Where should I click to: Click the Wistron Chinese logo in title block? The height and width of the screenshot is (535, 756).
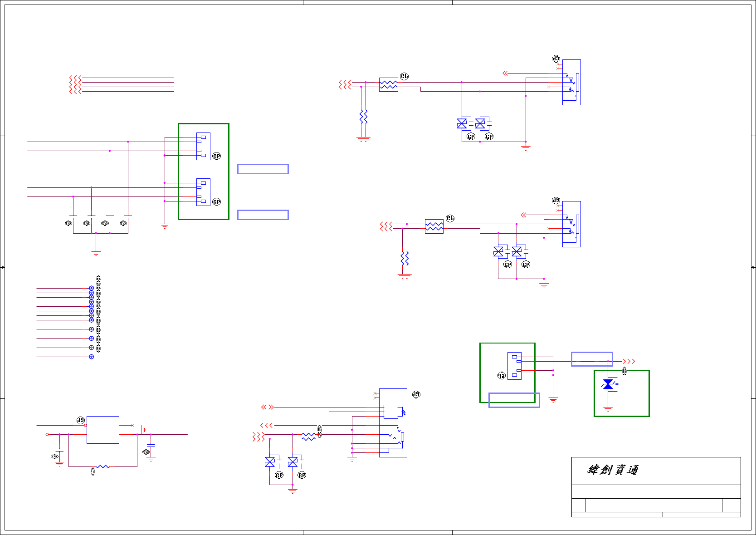(x=613, y=470)
